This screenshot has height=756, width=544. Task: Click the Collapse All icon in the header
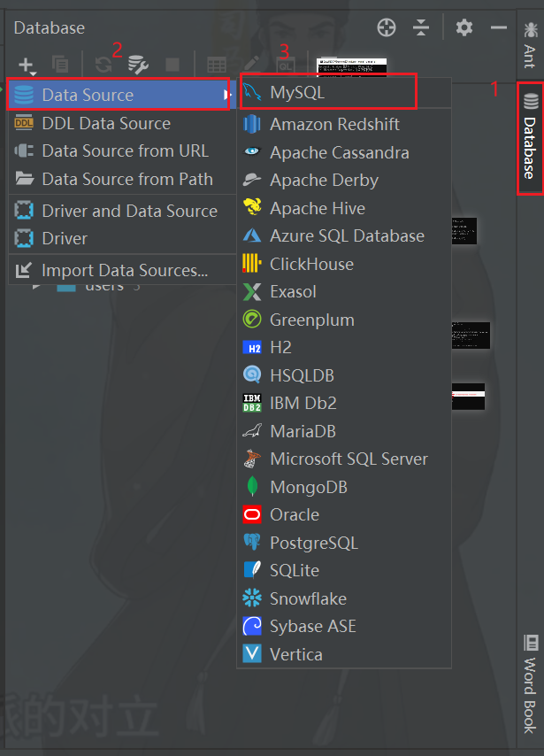(421, 27)
